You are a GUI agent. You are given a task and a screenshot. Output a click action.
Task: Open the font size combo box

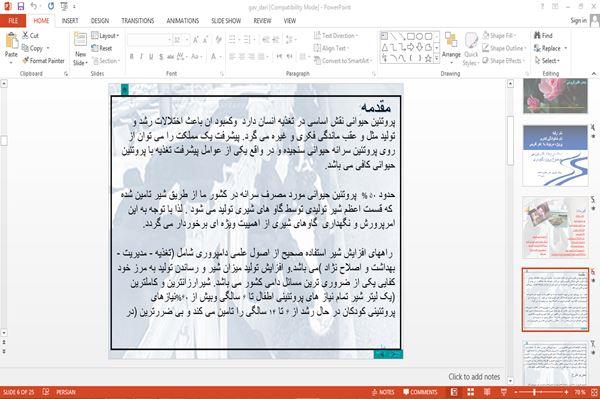(181, 40)
